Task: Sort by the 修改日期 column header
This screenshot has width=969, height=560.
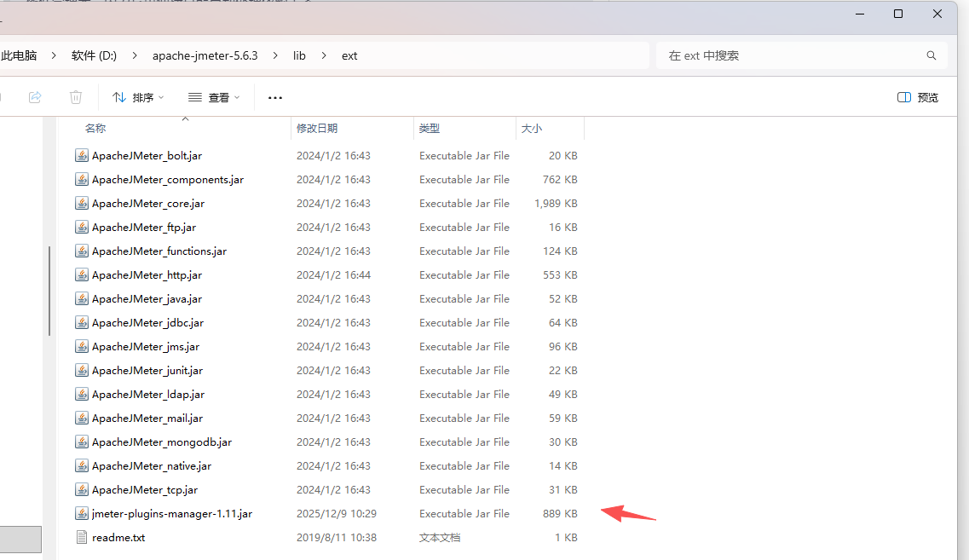Action: [317, 128]
